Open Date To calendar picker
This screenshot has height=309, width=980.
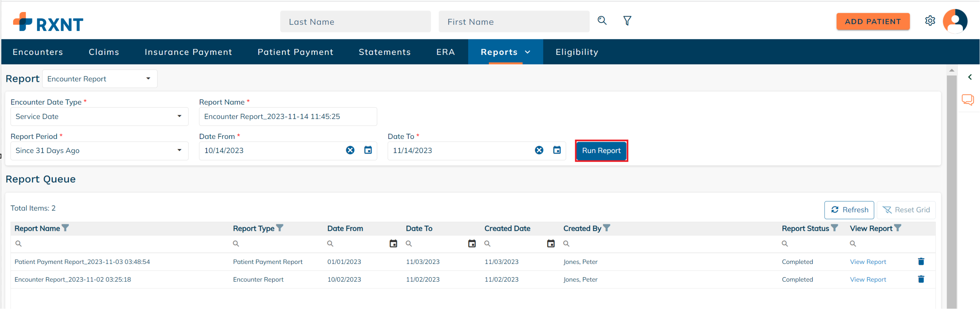[557, 150]
